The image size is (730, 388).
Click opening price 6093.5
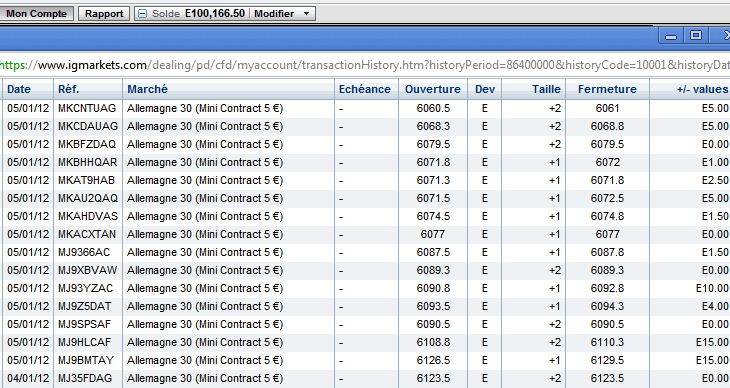tap(433, 306)
